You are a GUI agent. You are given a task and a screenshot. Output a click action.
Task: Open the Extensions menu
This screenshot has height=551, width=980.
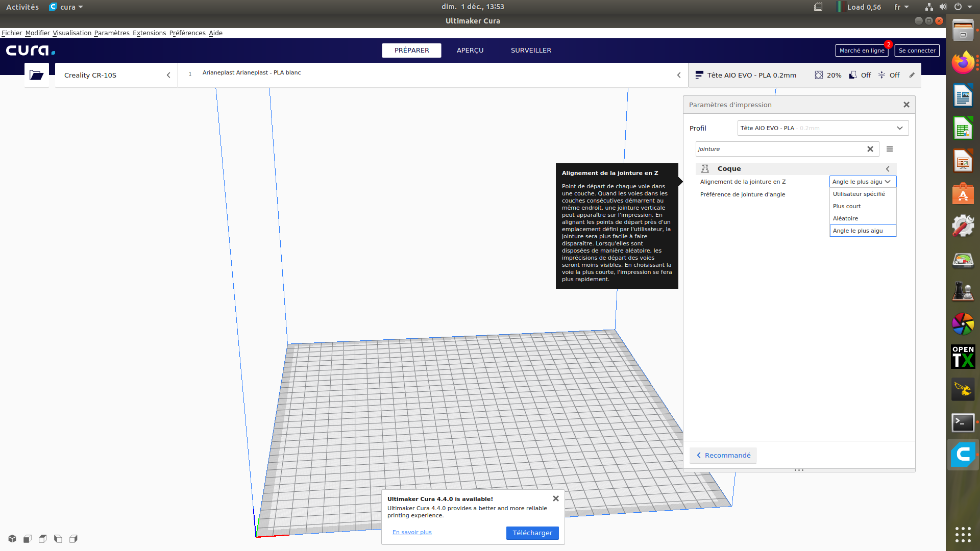149,33
